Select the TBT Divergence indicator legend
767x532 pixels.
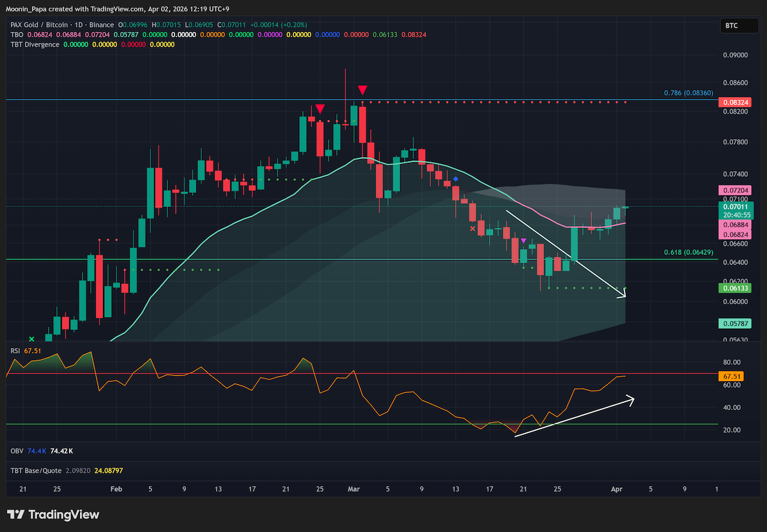35,45
